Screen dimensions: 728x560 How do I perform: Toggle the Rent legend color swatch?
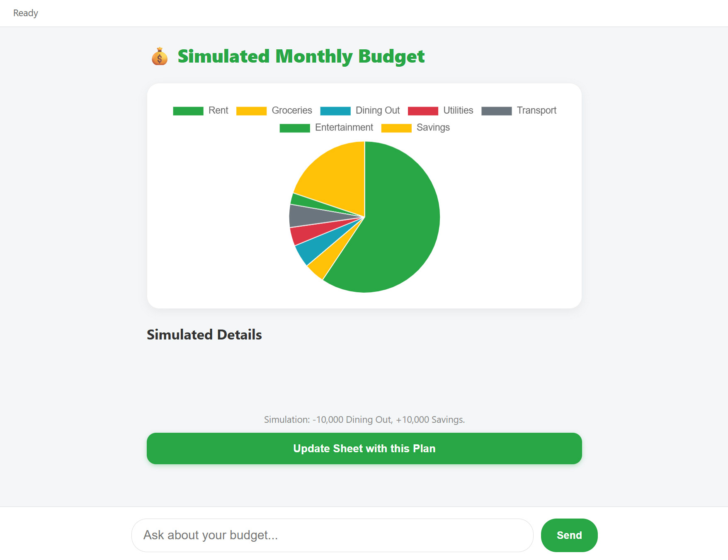[x=188, y=111]
